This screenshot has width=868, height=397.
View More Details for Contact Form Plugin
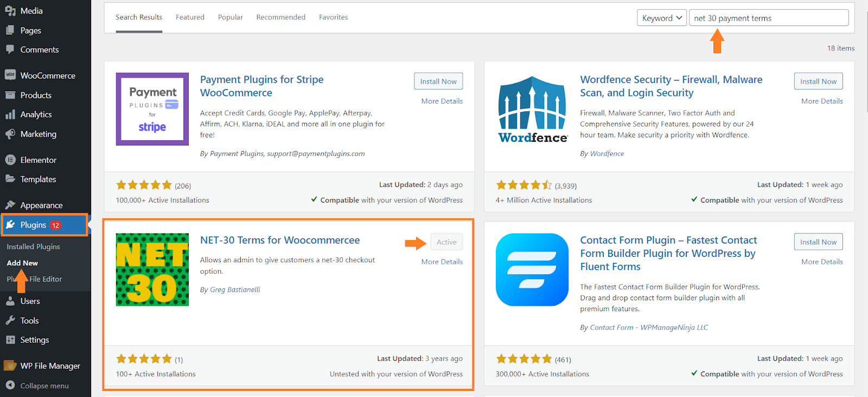[x=822, y=262]
